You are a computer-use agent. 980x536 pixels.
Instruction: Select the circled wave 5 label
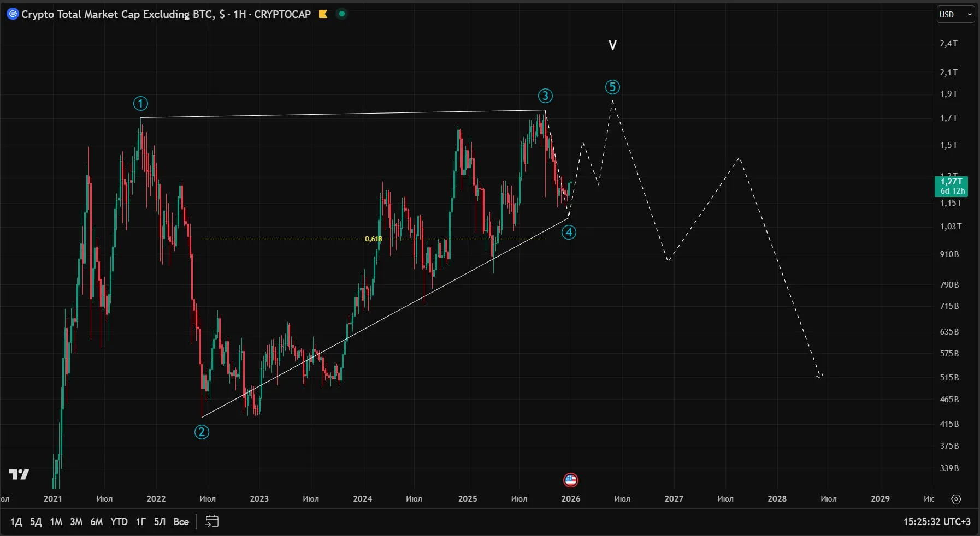(x=612, y=87)
